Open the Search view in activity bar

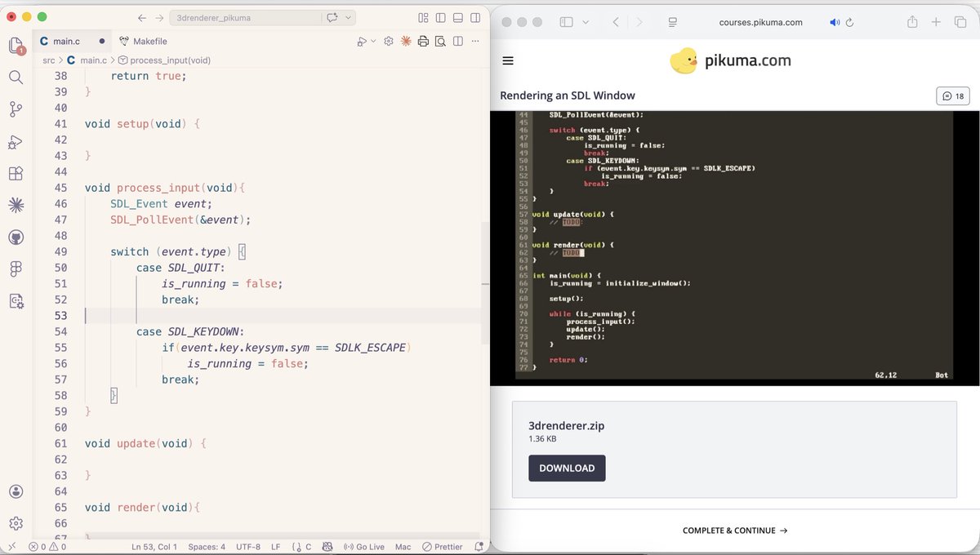pyautogui.click(x=16, y=78)
